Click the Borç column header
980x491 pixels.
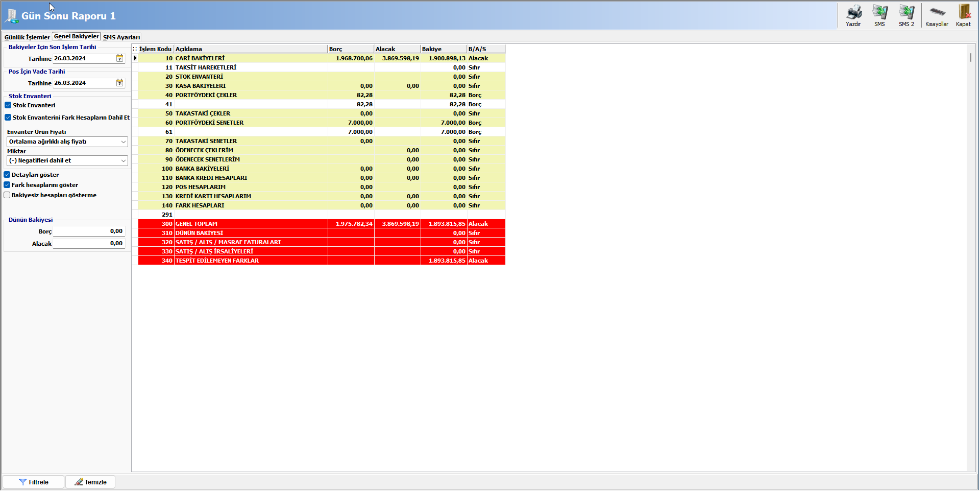point(351,49)
